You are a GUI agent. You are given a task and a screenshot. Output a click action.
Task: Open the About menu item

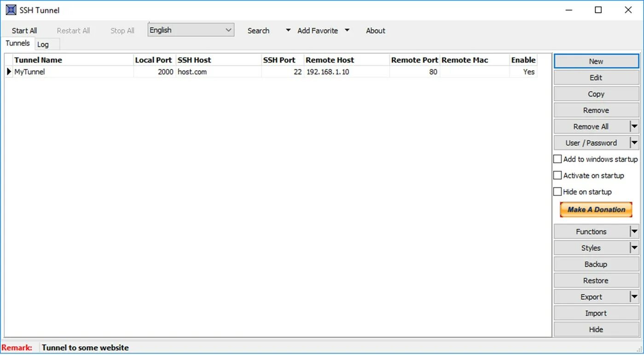click(376, 31)
